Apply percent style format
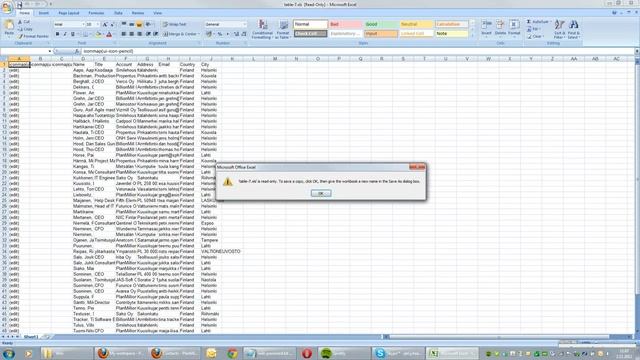This screenshot has height=360, width=640. click(x=220, y=34)
